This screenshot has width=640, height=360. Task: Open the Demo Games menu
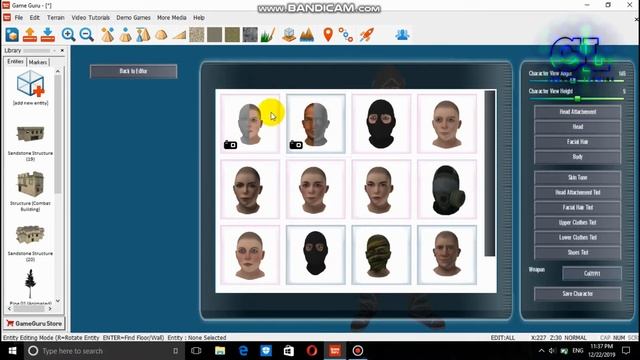click(133, 18)
